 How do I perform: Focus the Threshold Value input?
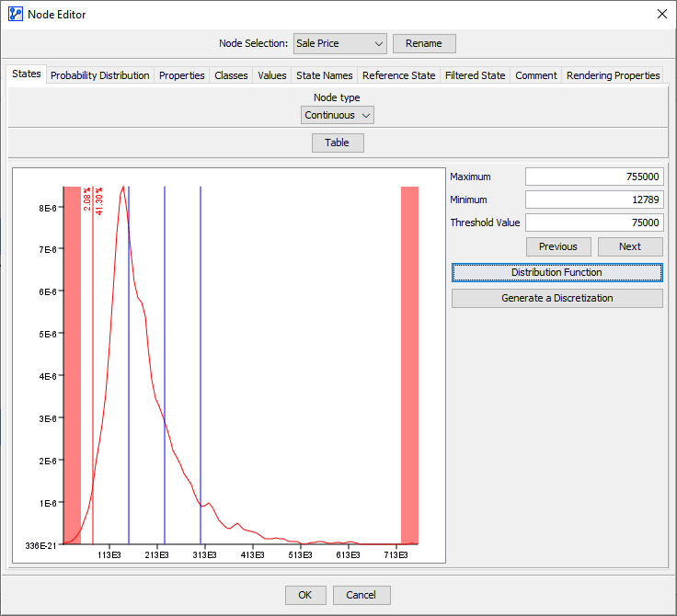[x=594, y=222]
